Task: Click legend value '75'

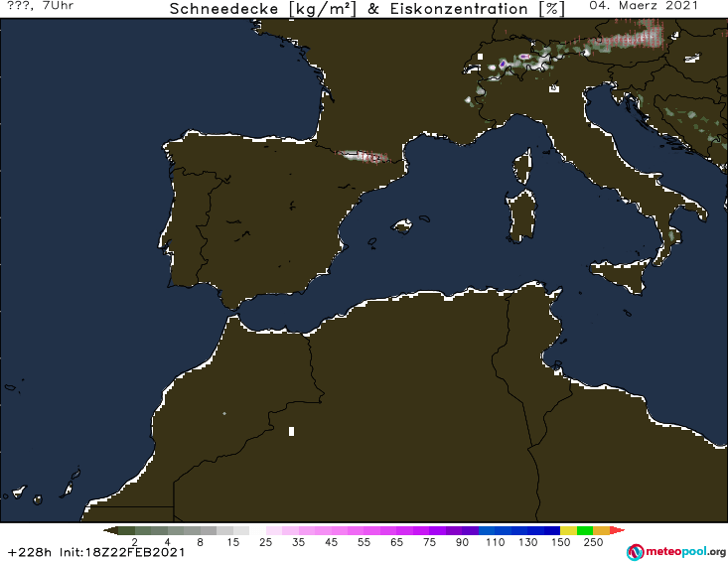Action: 429,542
